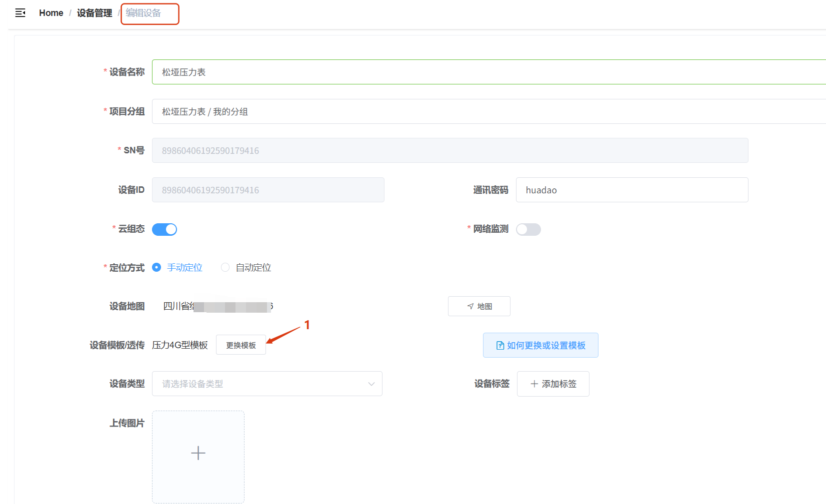Open 设备管理 breadcrumb

(94, 13)
